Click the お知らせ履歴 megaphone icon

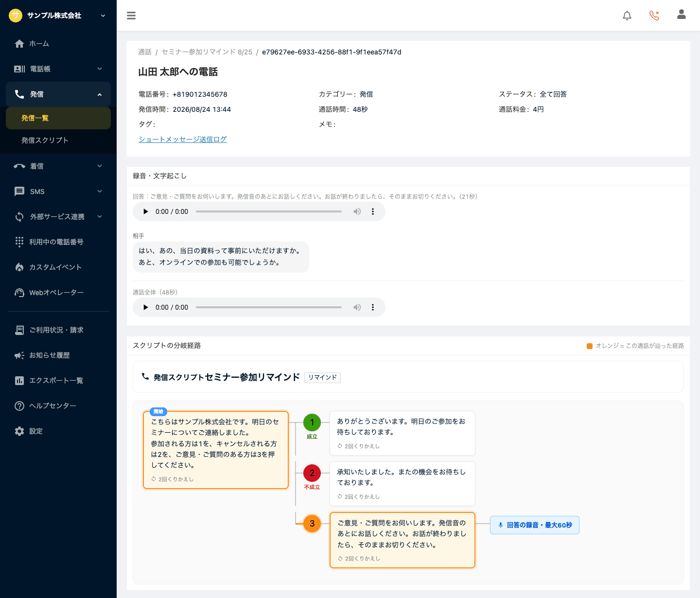point(19,355)
